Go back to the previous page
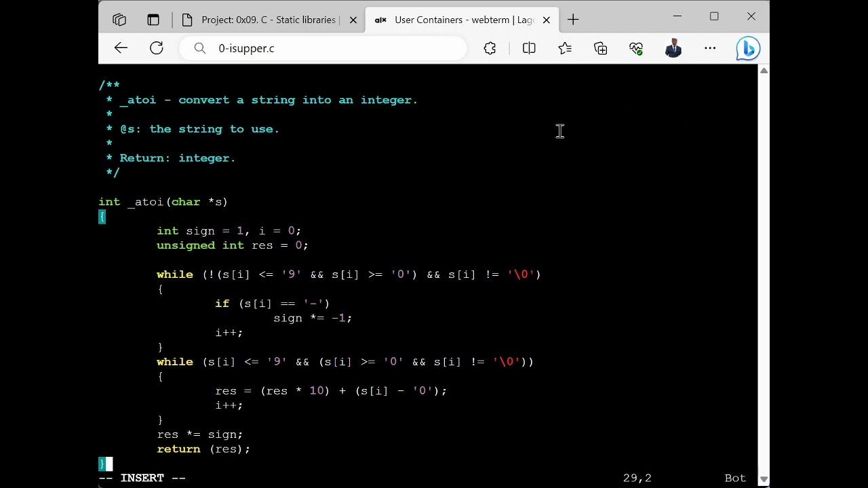Screen dimensions: 868x488 coord(121,48)
